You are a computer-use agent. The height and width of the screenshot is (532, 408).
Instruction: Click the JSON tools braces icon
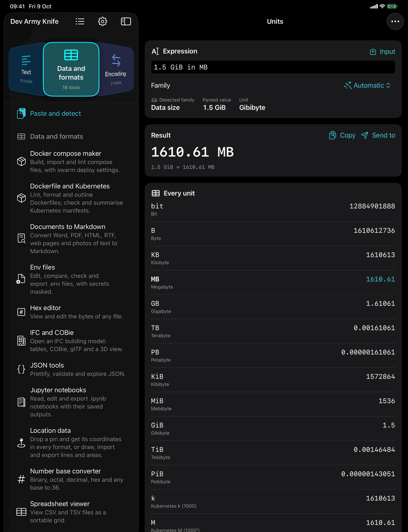(21, 369)
